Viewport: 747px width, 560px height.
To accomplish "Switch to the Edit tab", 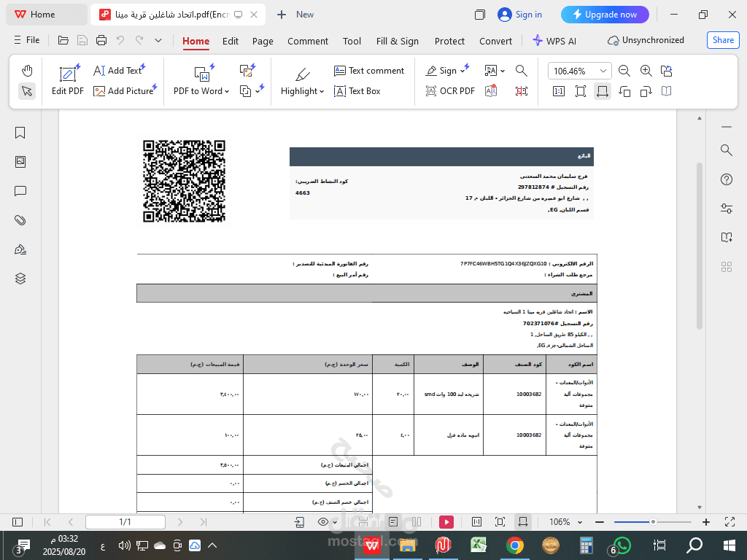I will (231, 41).
